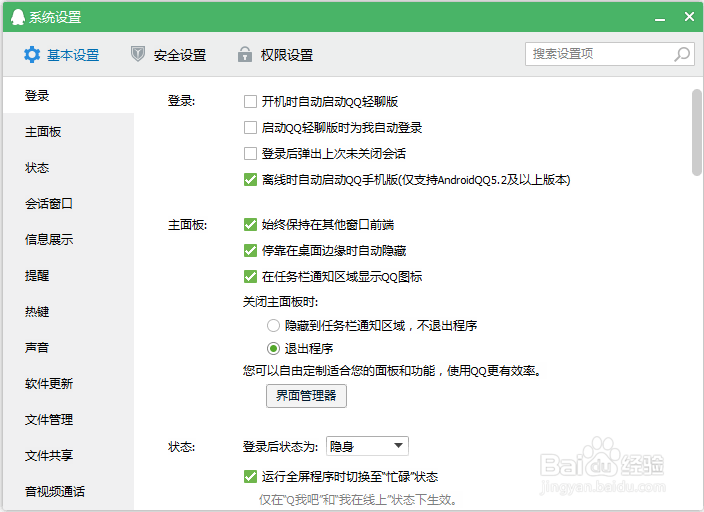Select 登录 in the left sidebar
Image resolution: width=704 pixels, height=512 pixels.
(x=68, y=96)
